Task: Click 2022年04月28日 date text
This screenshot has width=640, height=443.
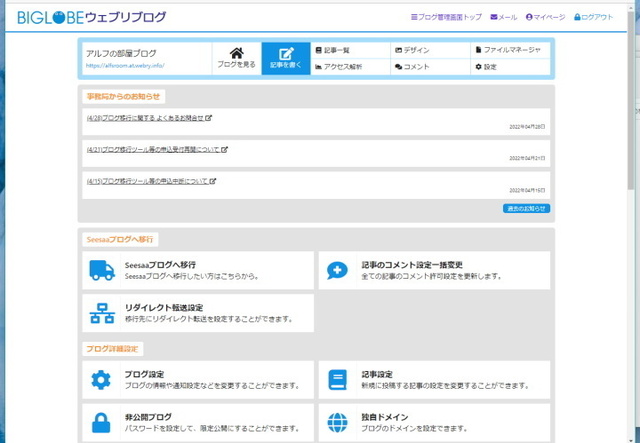Action: coord(527,127)
